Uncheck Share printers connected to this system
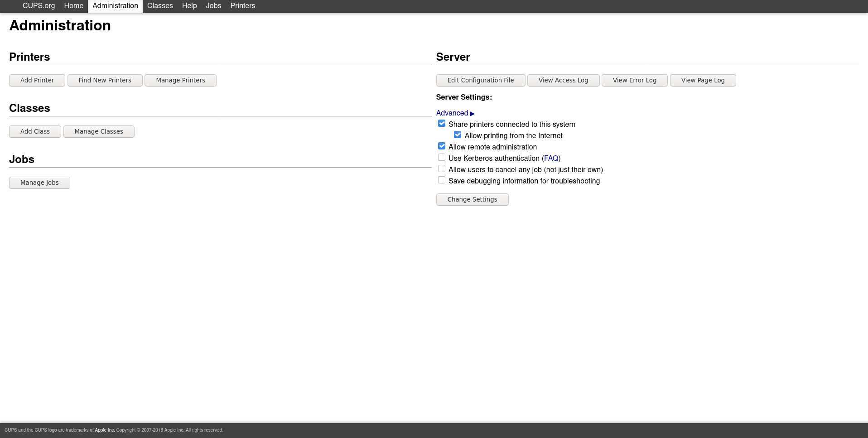 pyautogui.click(x=442, y=124)
